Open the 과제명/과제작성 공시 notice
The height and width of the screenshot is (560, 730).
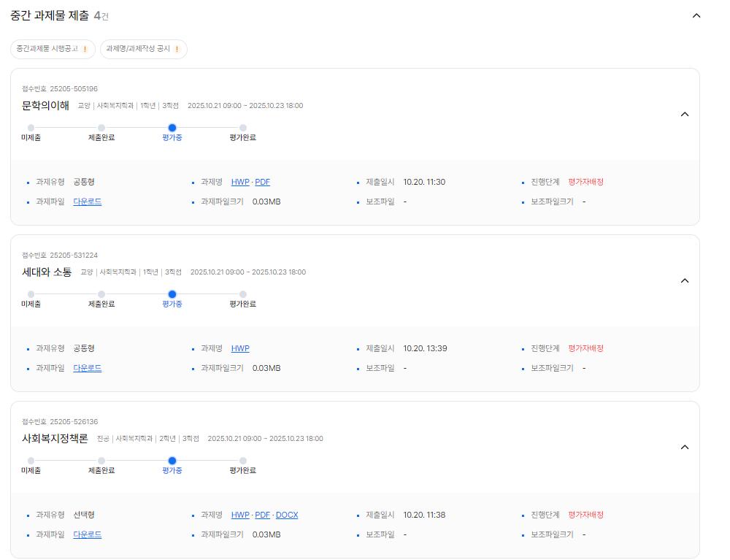click(x=144, y=47)
